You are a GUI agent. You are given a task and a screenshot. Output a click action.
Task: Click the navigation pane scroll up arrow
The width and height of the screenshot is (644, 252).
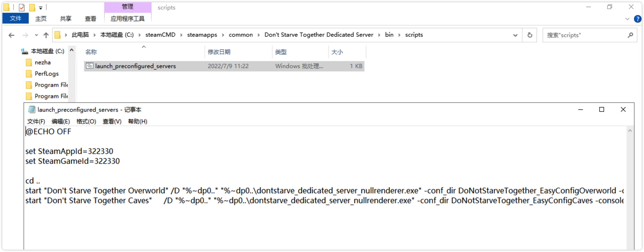pos(72,50)
